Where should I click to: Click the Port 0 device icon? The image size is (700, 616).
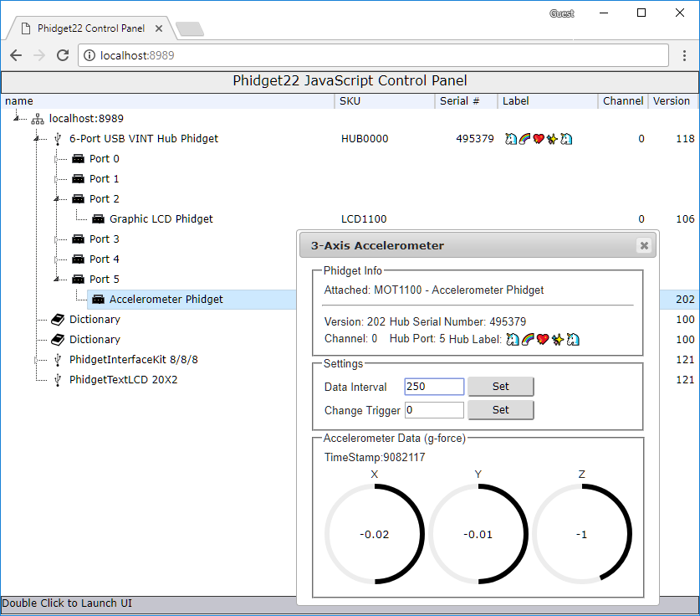[x=78, y=158]
